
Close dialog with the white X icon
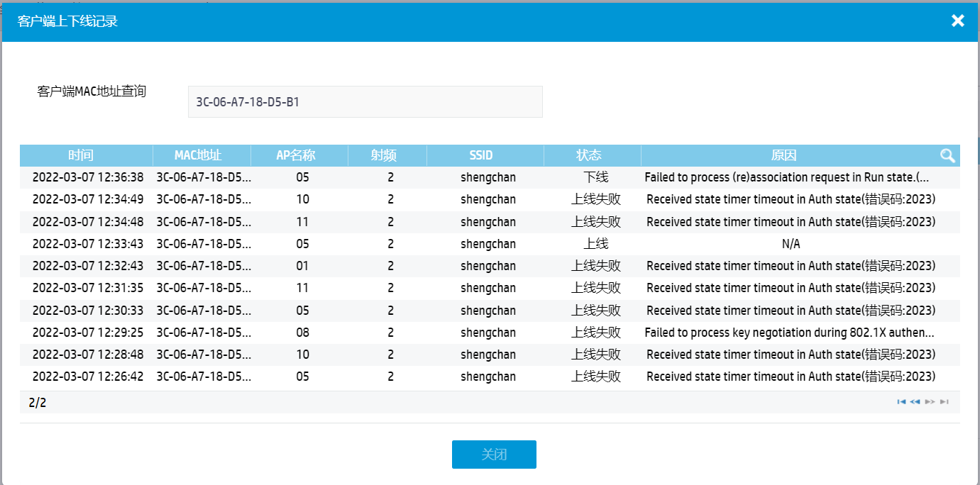(x=958, y=21)
